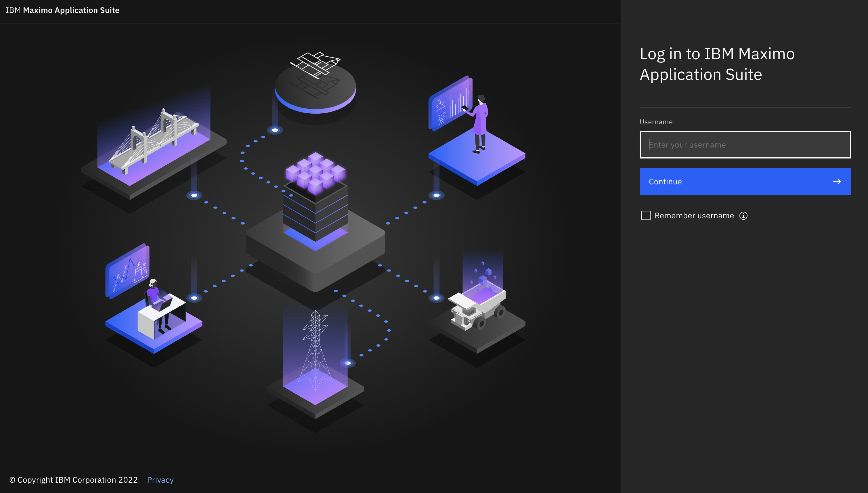Click the glowing node below the bridge platform
868x493 pixels.
point(194,195)
